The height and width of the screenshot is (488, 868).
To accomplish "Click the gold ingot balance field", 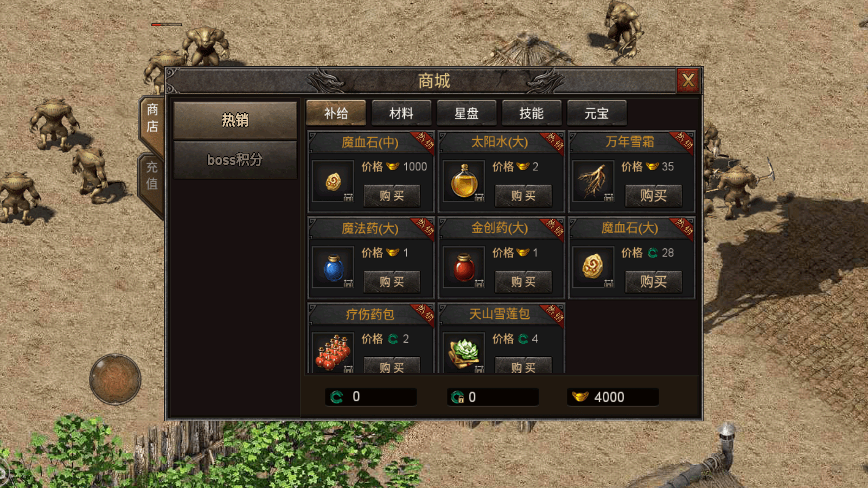I will coord(613,397).
